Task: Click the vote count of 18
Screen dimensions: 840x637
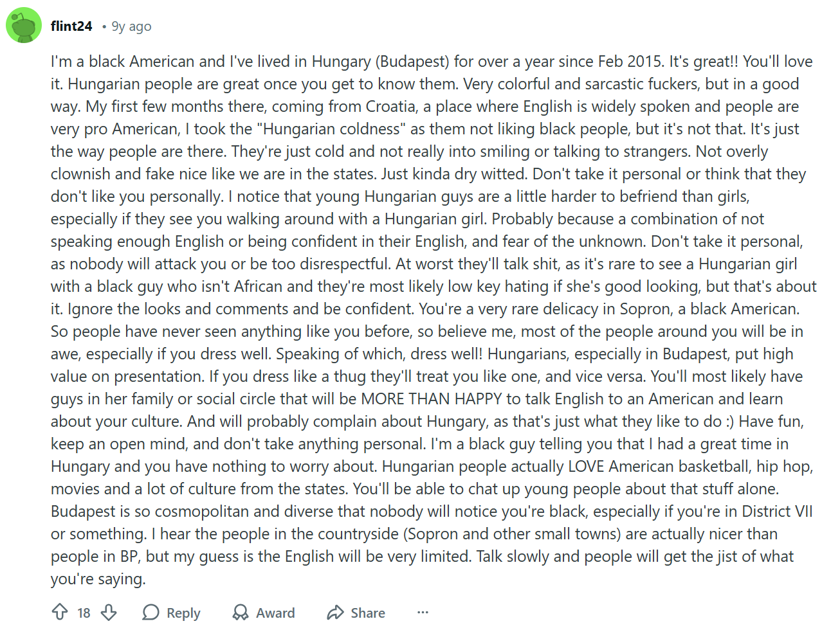Action: tap(84, 613)
